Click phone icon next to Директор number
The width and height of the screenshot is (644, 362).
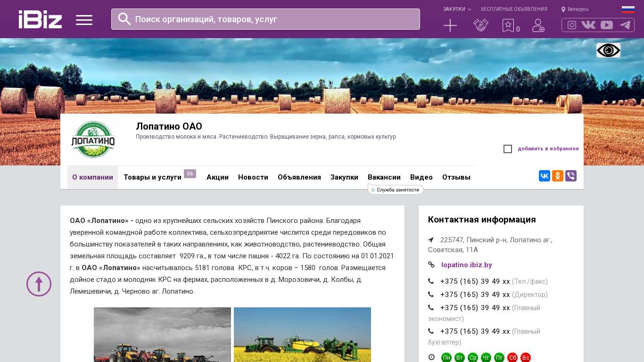(431, 294)
